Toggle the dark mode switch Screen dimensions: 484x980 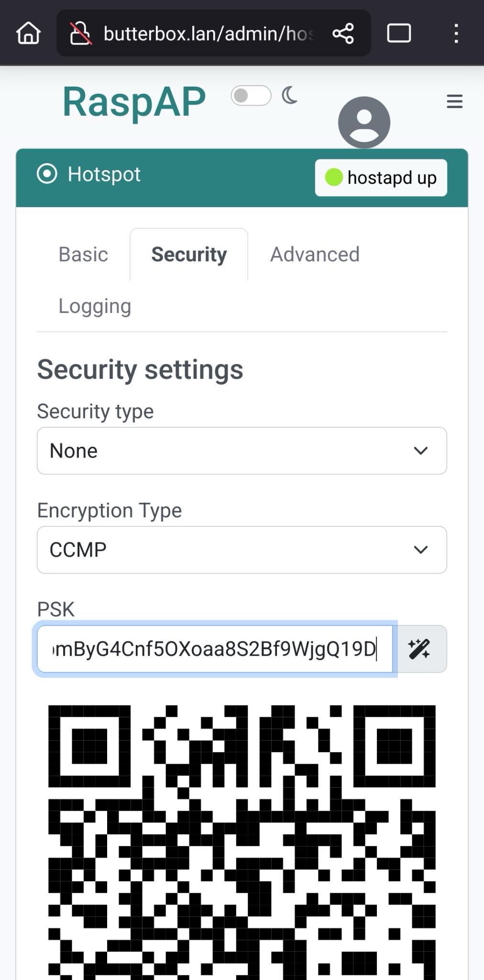click(251, 96)
